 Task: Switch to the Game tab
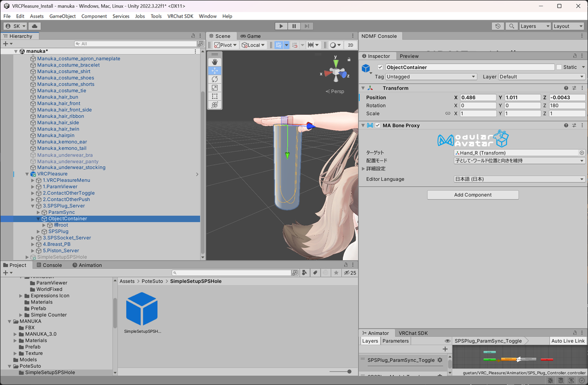(251, 36)
